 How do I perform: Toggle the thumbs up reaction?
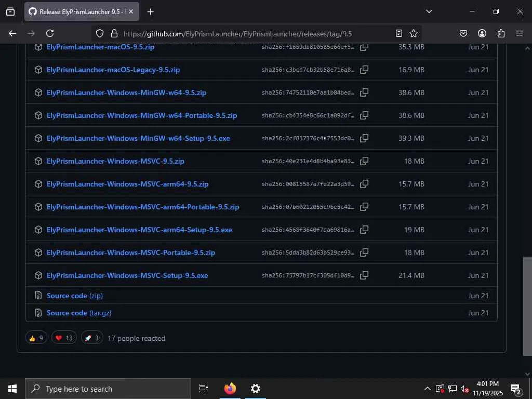(36, 338)
